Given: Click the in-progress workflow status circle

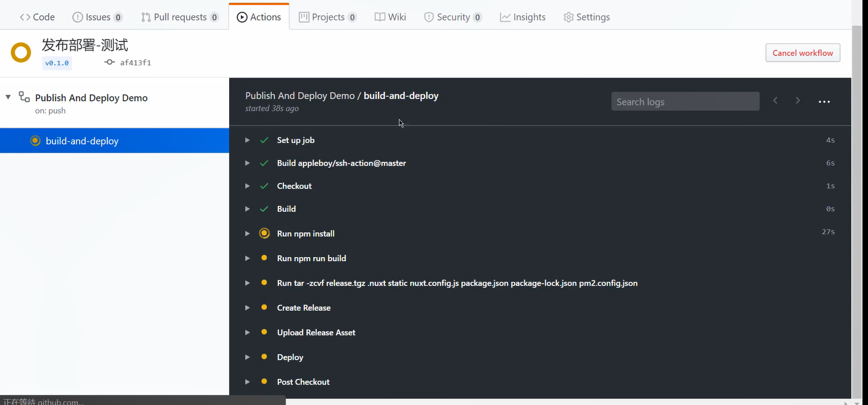Looking at the screenshot, I should tap(21, 53).
